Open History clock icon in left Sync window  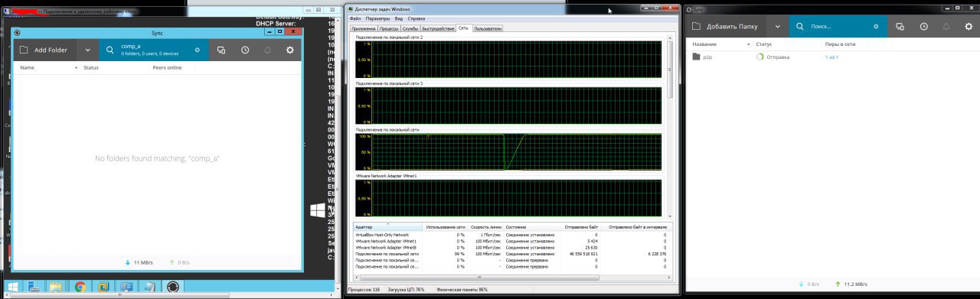coord(244,50)
